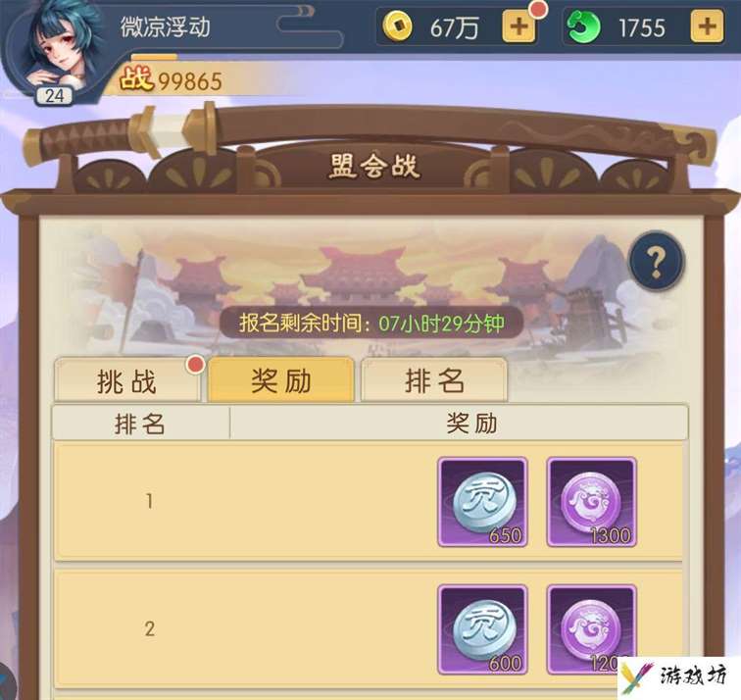Viewport: 741px width, 700px height.
Task: Click the gold coin currency icon
Action: [397, 26]
